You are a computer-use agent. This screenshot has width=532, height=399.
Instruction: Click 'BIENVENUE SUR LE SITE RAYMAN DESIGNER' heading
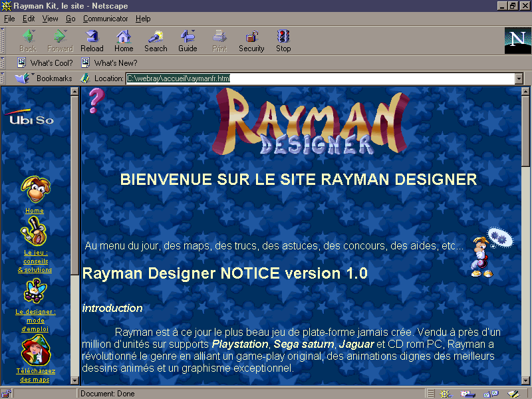pyautogui.click(x=299, y=180)
